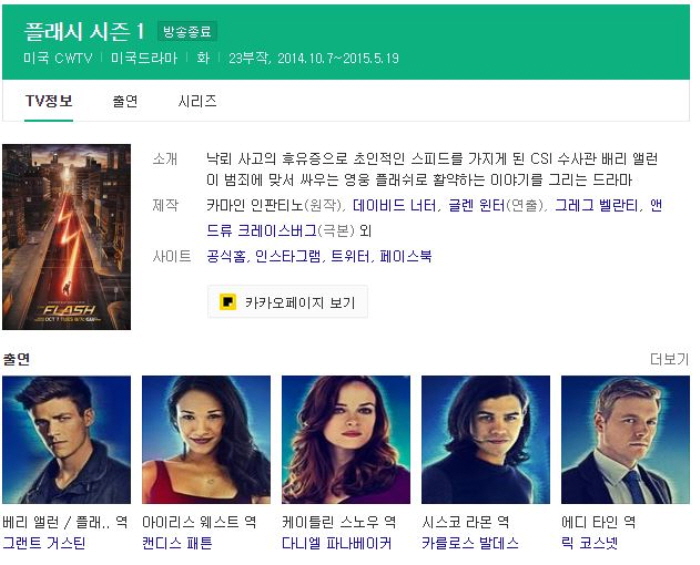Click the 방송종료 status badge
This screenshot has height=565, width=700.
coord(187,31)
